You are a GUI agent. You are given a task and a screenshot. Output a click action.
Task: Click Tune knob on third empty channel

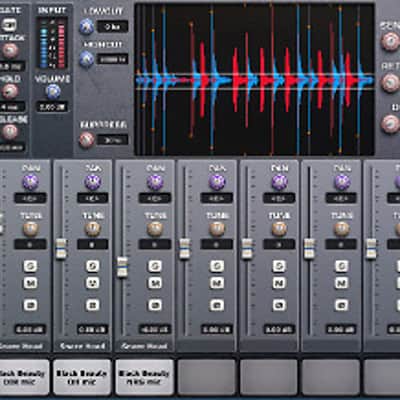pos(342,229)
